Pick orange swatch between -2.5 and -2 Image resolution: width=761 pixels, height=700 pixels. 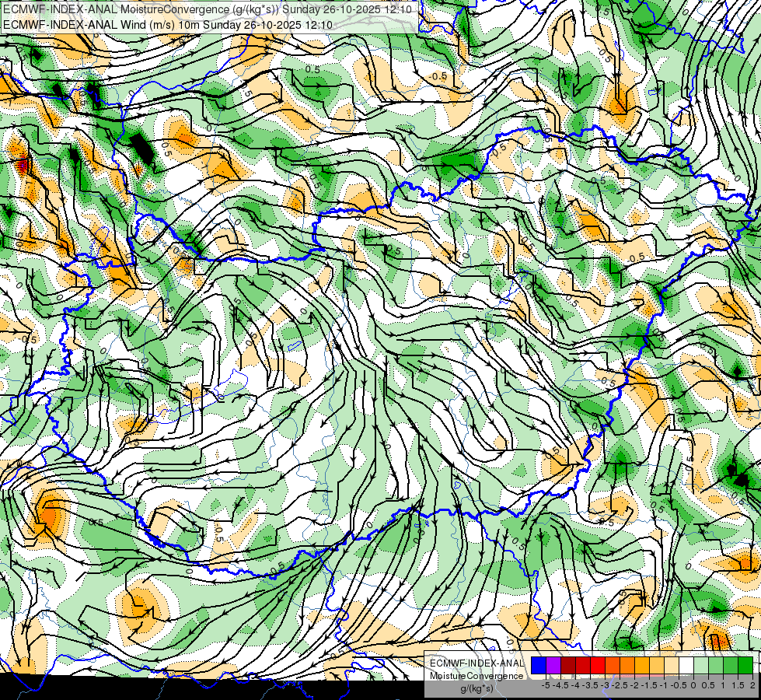pos(627,665)
